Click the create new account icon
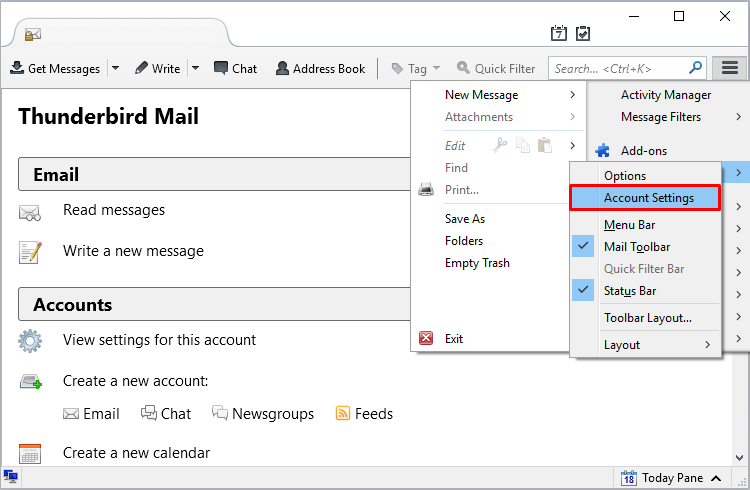This screenshot has height=490, width=750. click(x=31, y=381)
